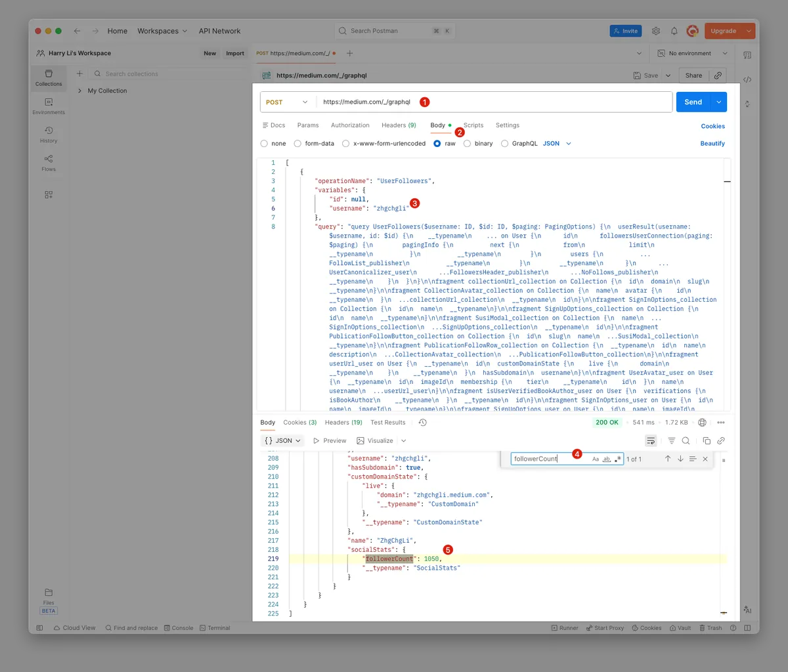788x672 pixels.
Task: Switch to the Headers (9) request tab
Action: point(398,125)
